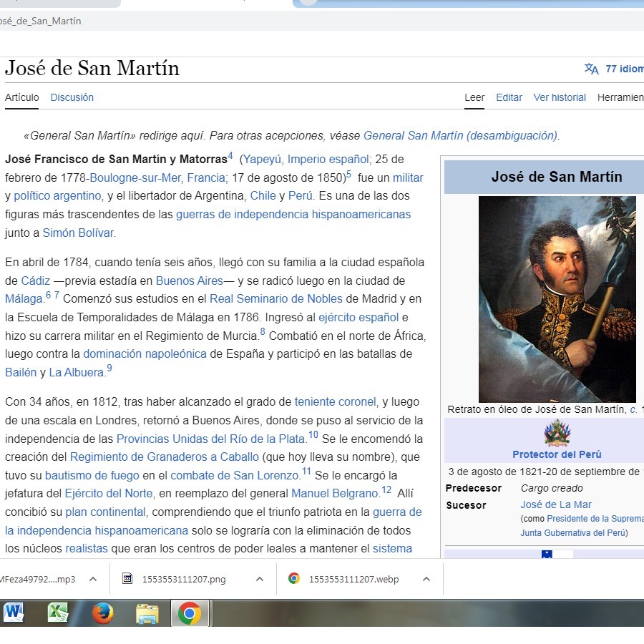
Task: Click the Chrome icon of the webp download
Action: point(294,579)
